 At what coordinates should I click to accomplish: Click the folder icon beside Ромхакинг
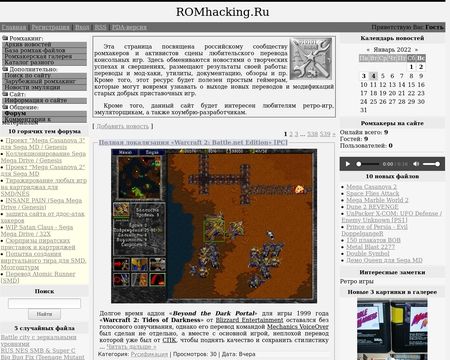click(x=5, y=38)
